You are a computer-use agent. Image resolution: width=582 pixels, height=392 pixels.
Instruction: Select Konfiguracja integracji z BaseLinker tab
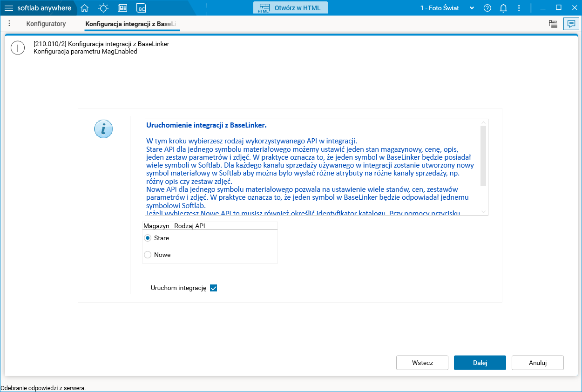(132, 24)
